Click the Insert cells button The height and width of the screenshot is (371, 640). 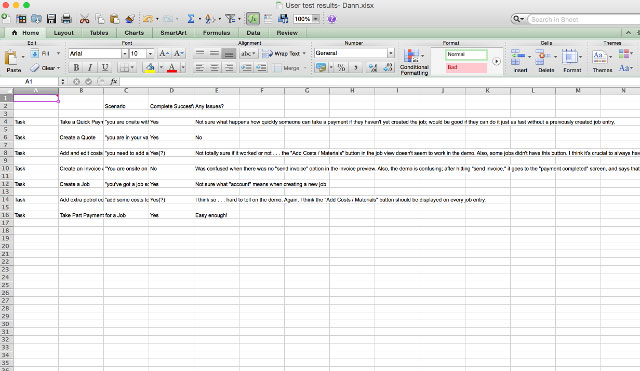[x=520, y=61]
